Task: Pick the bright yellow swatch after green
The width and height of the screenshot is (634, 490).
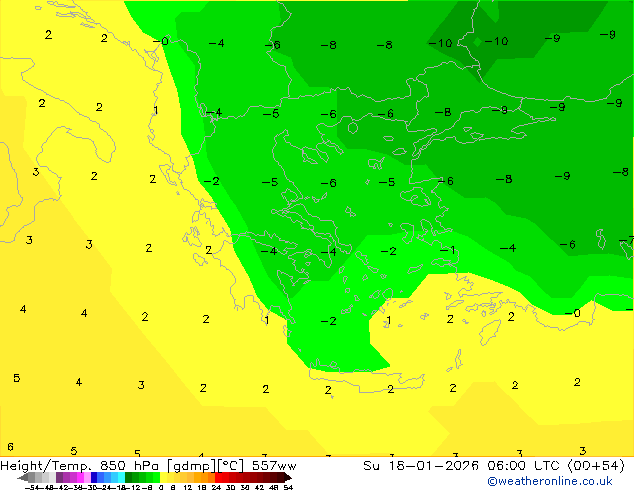Action: (x=163, y=477)
